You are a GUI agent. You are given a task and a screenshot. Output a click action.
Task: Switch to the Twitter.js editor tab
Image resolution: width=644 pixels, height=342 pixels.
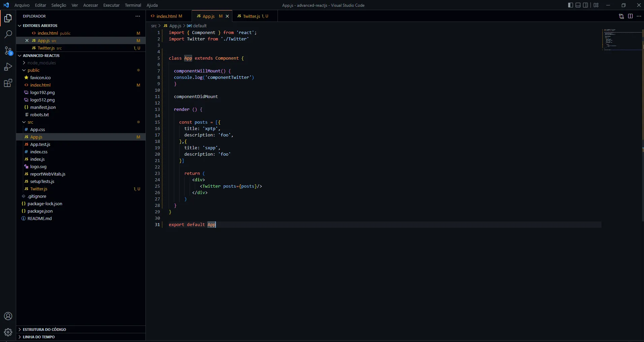point(255,16)
